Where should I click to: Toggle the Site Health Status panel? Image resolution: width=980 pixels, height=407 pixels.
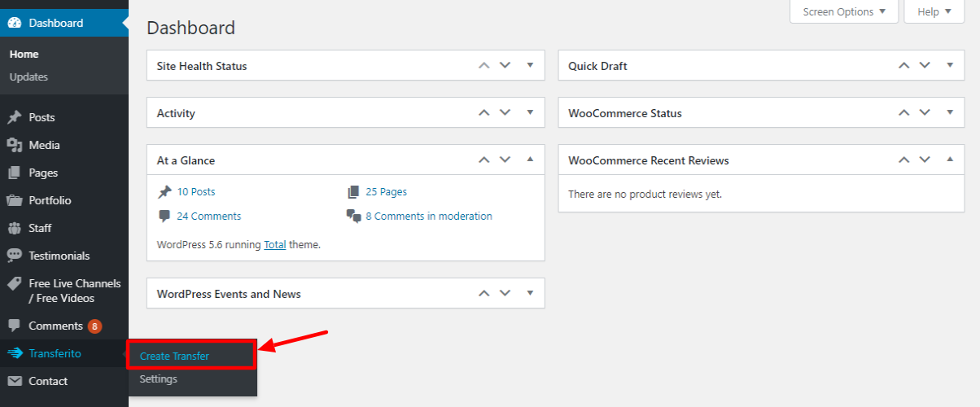pyautogui.click(x=530, y=65)
